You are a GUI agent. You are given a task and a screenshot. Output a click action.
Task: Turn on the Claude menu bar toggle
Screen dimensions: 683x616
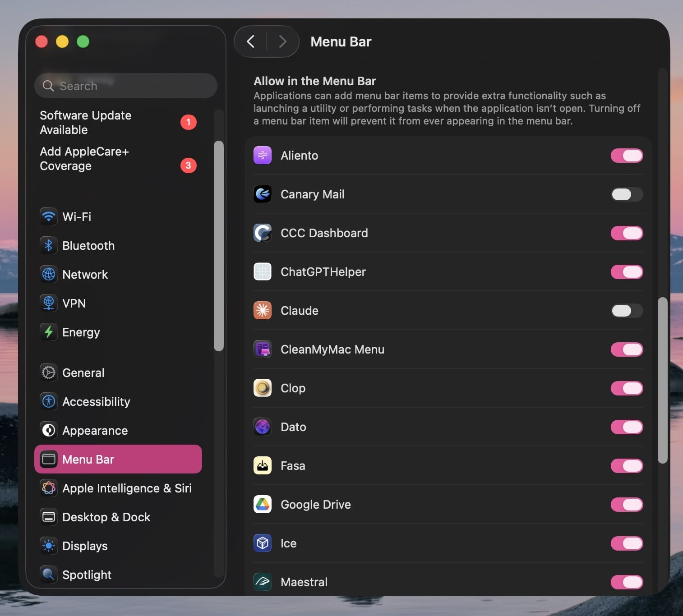pyautogui.click(x=627, y=311)
